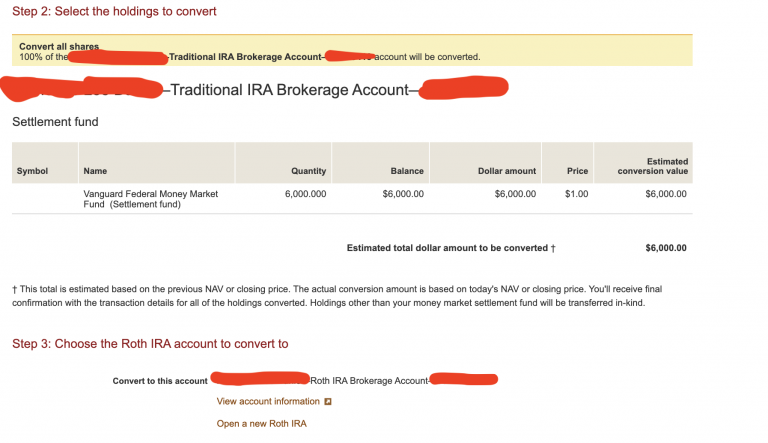Click the Roth IRA Brokerage Account text
This screenshot has height=443, width=768.
(x=369, y=381)
